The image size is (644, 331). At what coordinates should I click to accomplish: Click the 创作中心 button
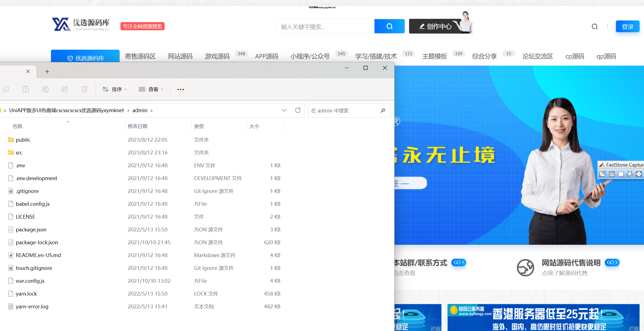(436, 26)
